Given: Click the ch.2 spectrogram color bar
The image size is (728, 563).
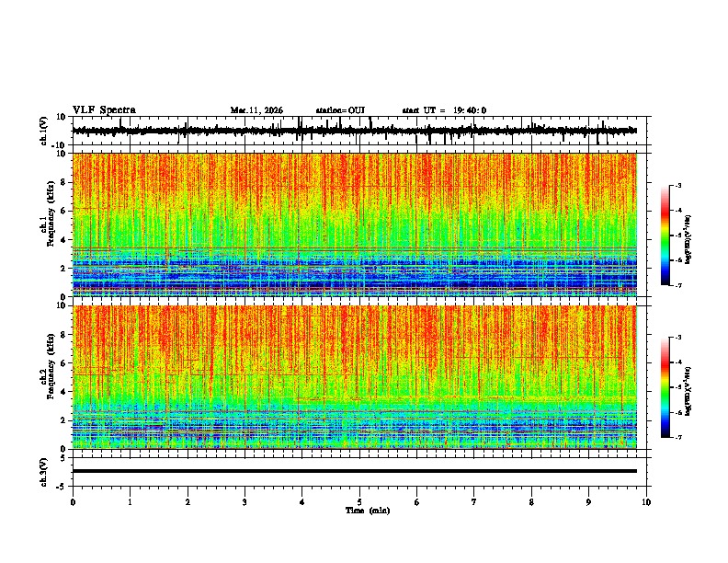Looking at the screenshot, I should (665, 387).
